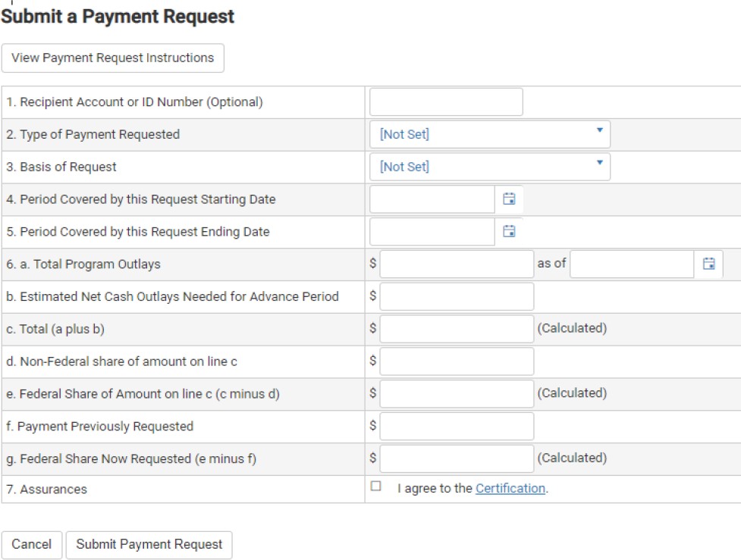Click the Non-Federal share amount field
741x560 pixels.
click(x=457, y=361)
